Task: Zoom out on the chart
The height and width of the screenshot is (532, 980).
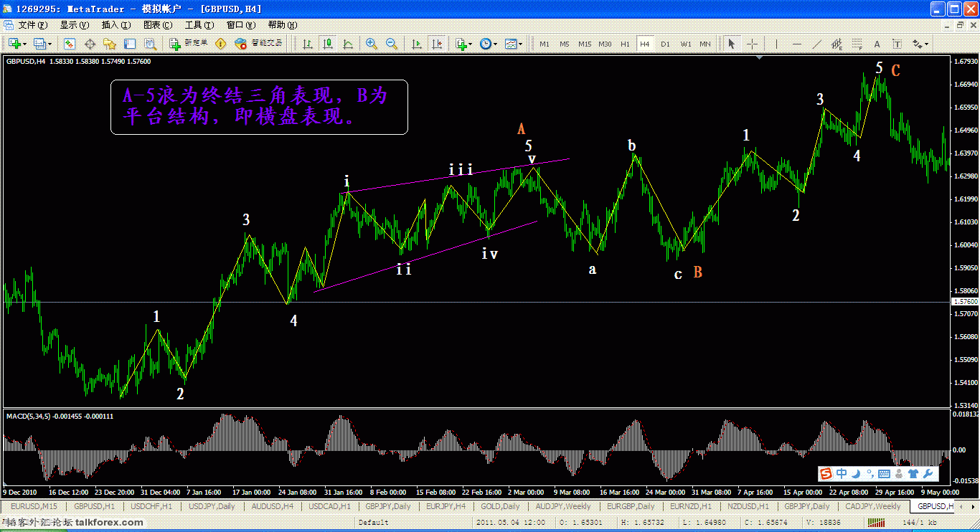Action: pyautogui.click(x=392, y=44)
